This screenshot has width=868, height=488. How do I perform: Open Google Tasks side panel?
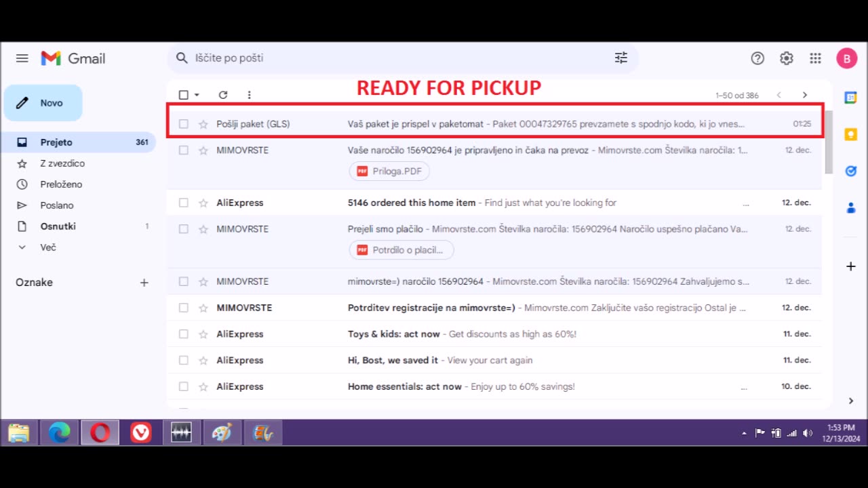850,171
